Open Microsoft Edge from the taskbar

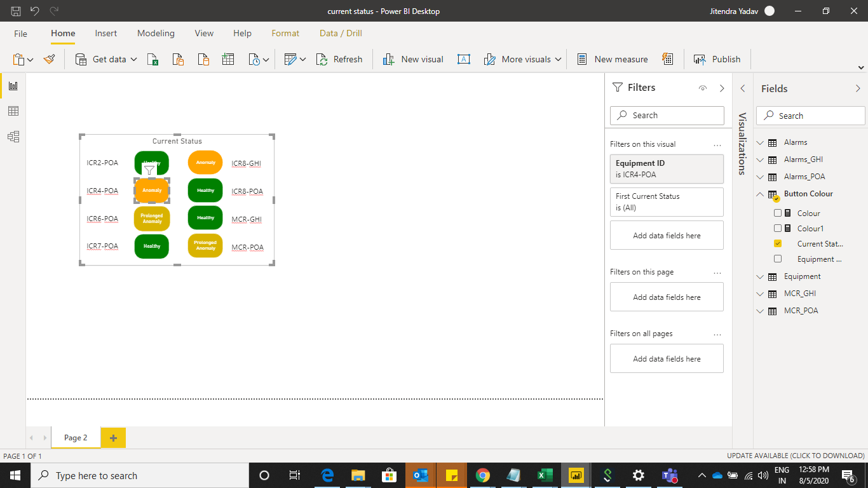tap(328, 475)
